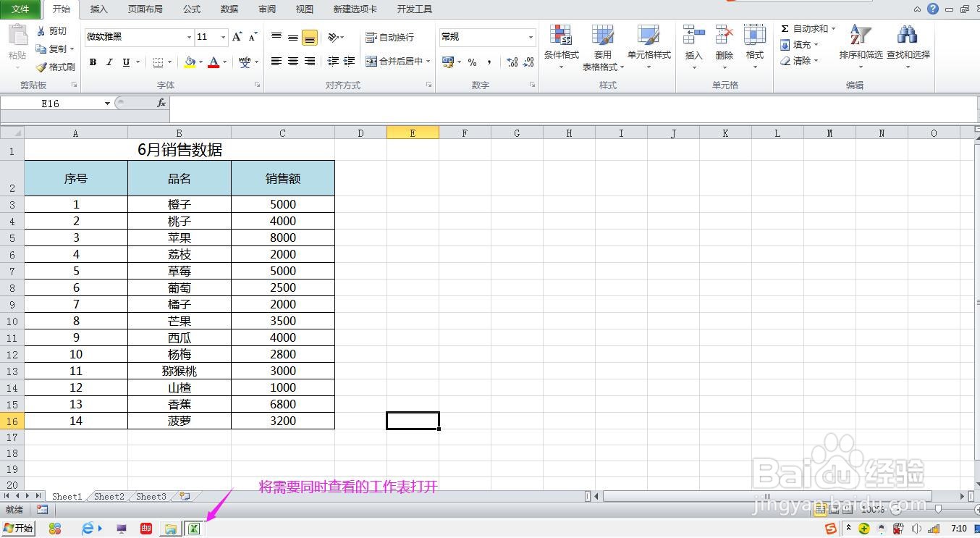Click the Cut (剪切) scissors button
The height and width of the screenshot is (538, 980).
point(51,31)
